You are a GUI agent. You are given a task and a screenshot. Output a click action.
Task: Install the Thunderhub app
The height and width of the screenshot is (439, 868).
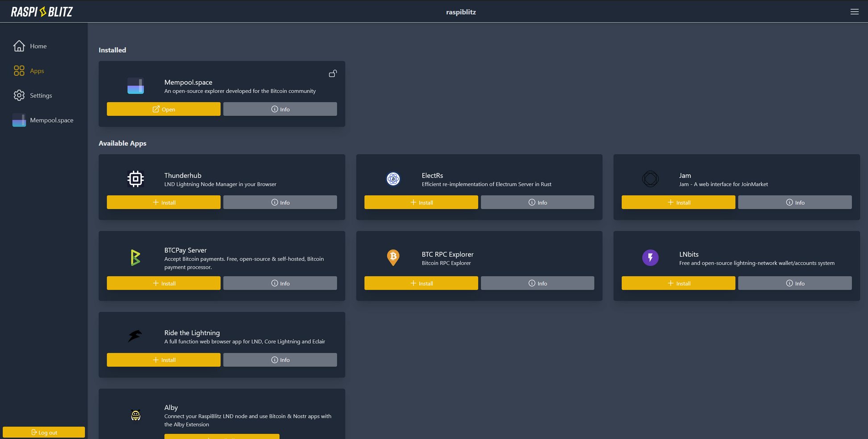point(163,203)
